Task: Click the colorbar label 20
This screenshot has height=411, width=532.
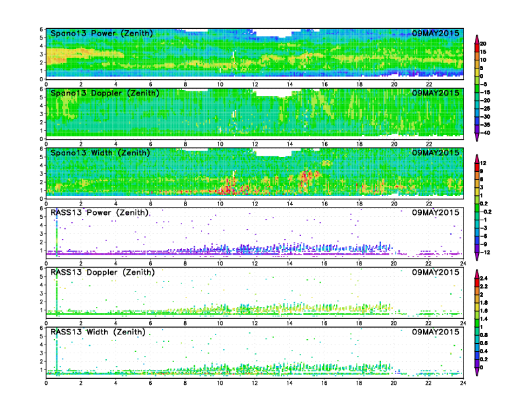Action: point(483,44)
